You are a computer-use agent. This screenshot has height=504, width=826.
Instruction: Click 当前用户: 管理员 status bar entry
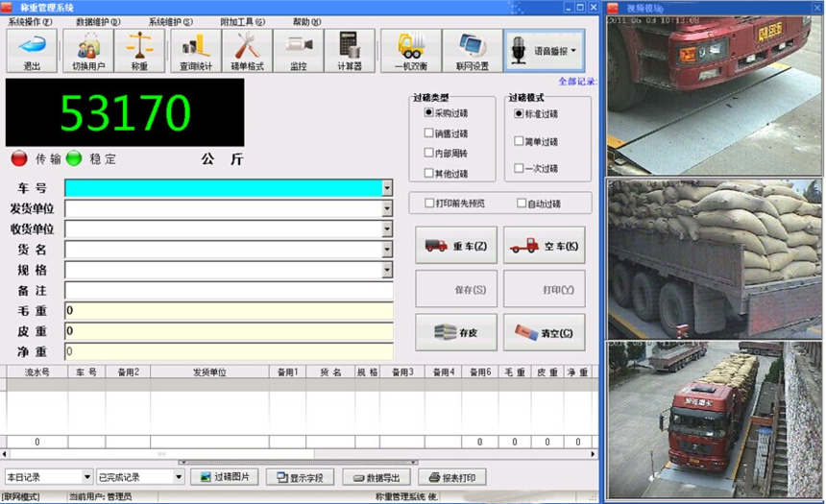101,496
